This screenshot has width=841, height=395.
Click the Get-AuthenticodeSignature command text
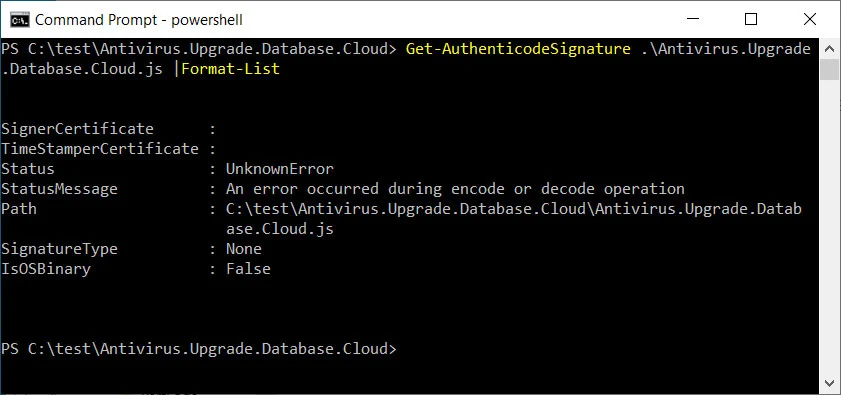coord(518,49)
